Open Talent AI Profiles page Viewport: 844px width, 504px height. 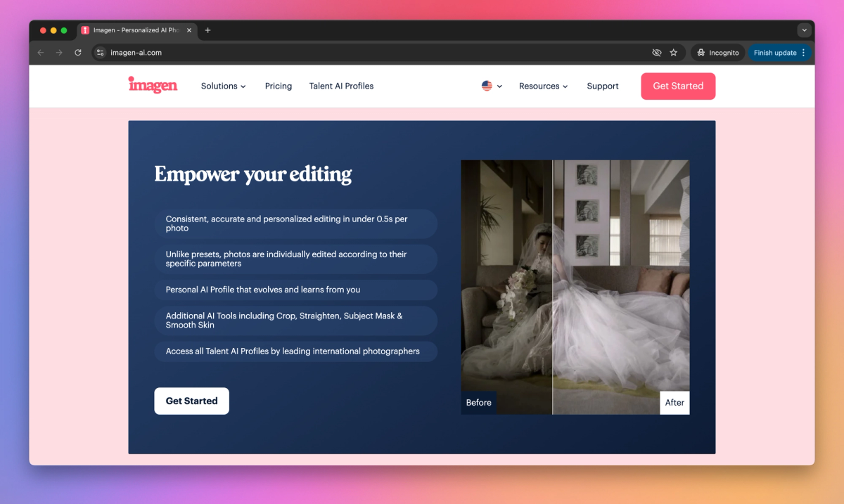click(x=341, y=86)
